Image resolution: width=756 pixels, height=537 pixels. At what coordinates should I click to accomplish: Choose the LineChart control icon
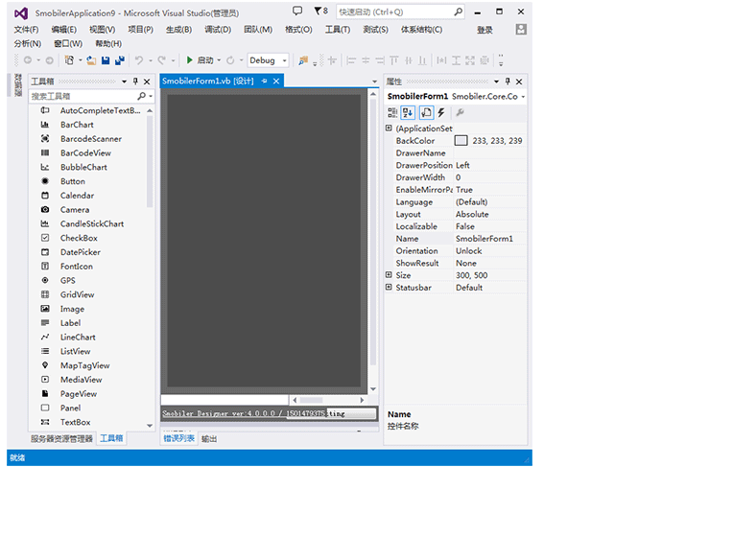(x=45, y=337)
